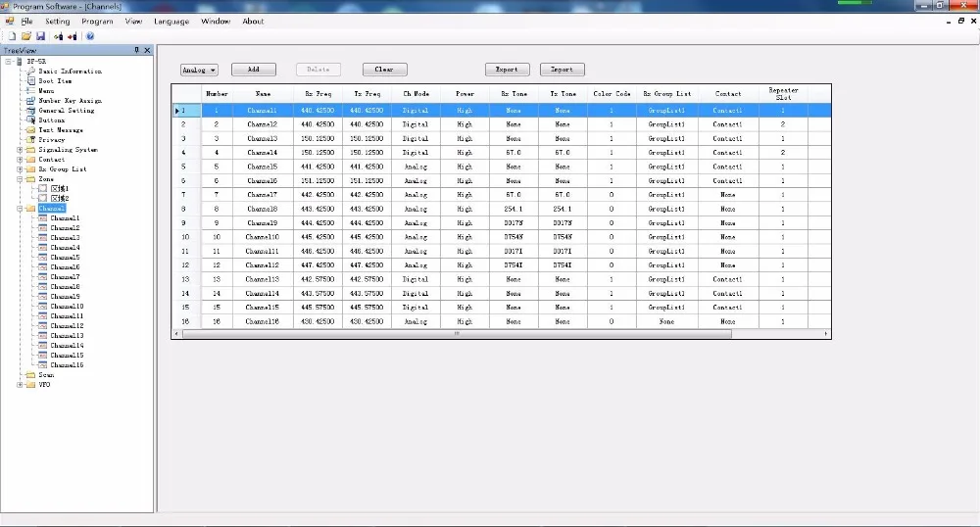Open the Window menu
This screenshot has height=527, width=980.
216,22
